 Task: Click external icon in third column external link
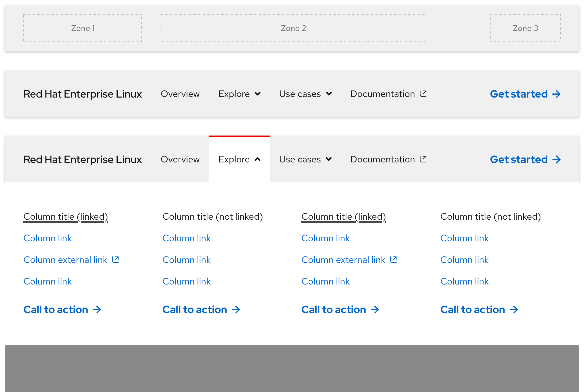click(394, 259)
